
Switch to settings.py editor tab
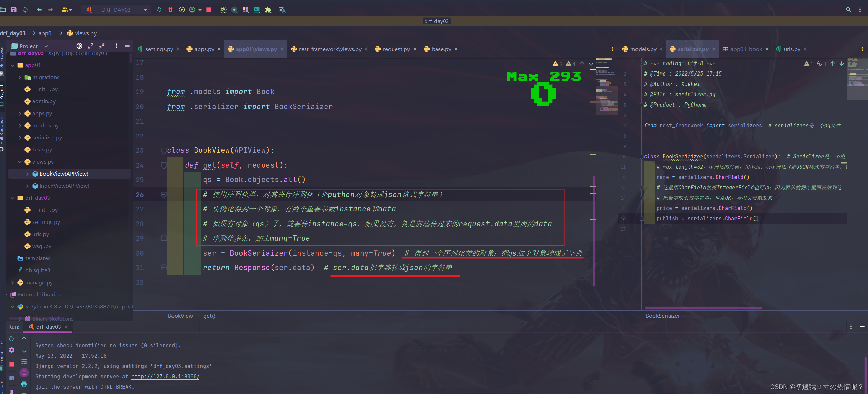(159, 49)
